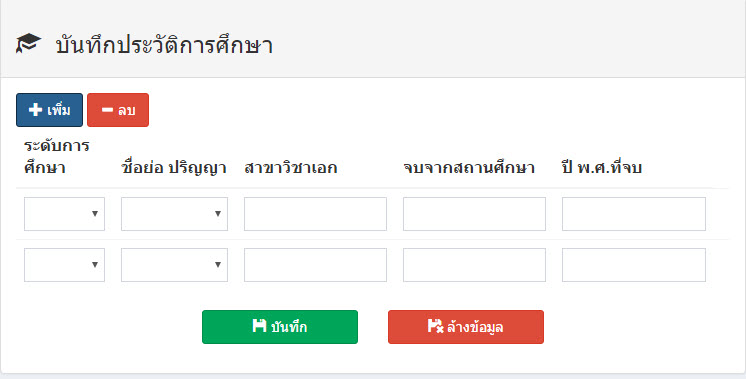Click the plus icon on เพิ่ม button

(35, 110)
